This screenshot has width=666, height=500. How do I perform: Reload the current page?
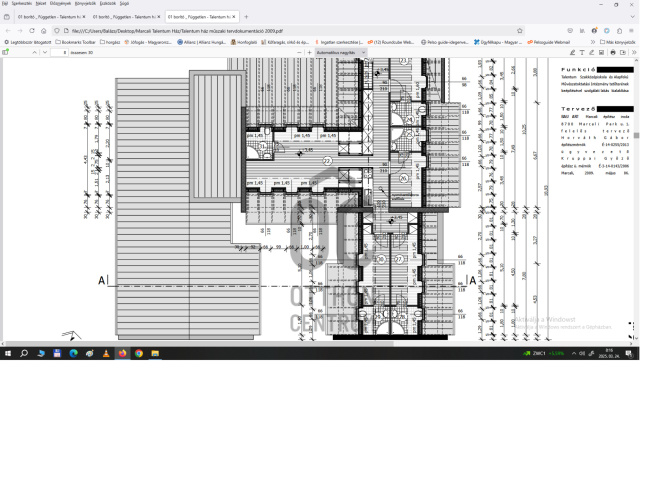click(x=30, y=30)
